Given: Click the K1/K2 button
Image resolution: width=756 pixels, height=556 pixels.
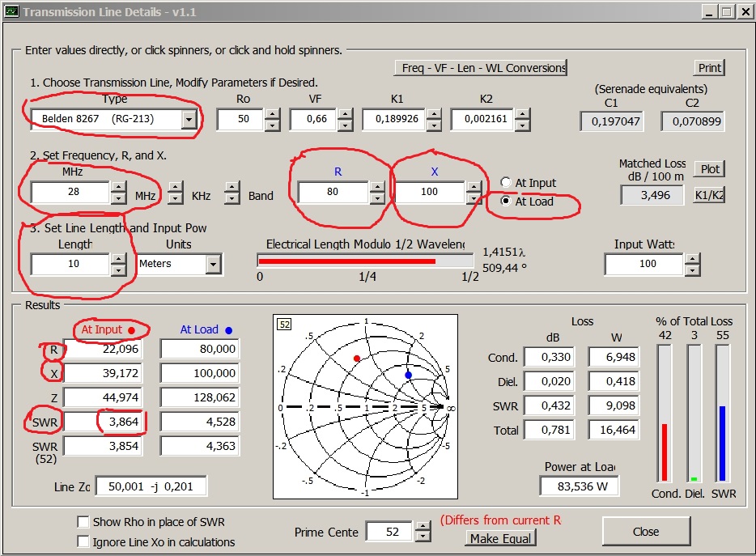Looking at the screenshot, I should [x=709, y=195].
